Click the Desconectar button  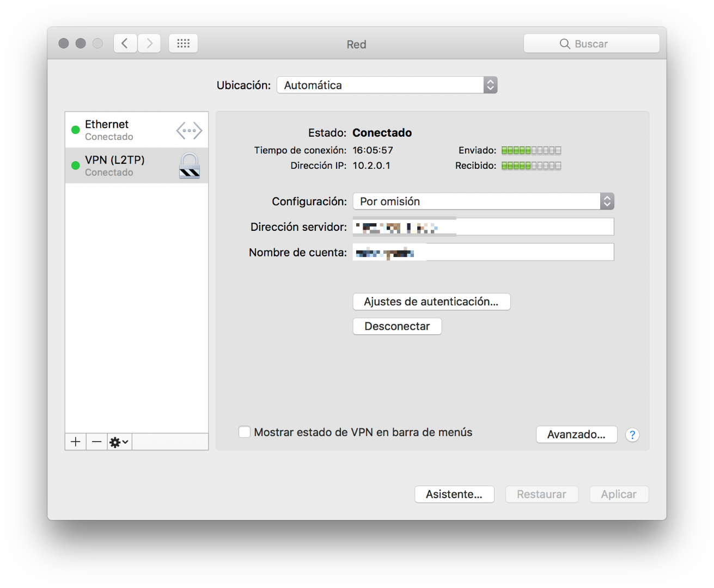tap(397, 326)
